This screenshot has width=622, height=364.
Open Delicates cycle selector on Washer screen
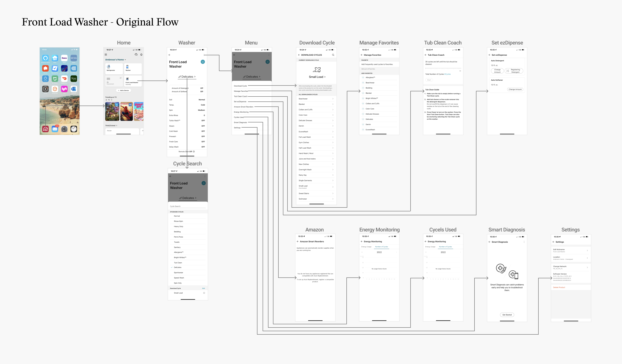click(x=187, y=77)
